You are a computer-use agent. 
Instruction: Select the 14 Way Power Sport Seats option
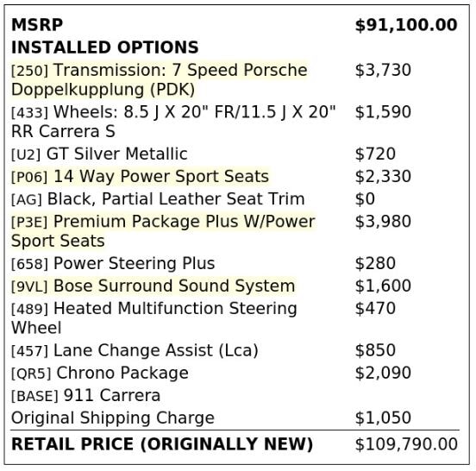pyautogui.click(x=140, y=177)
